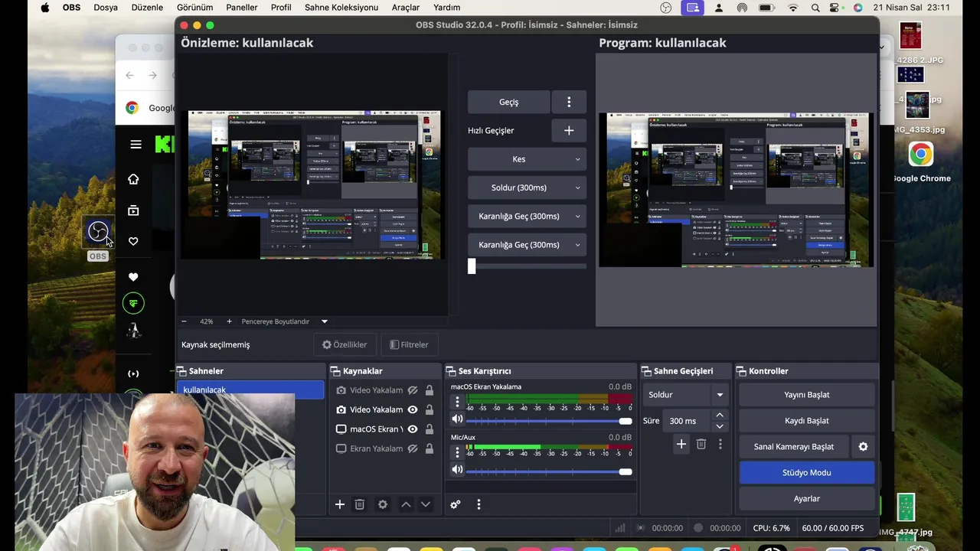Open Spotlight search in macOS menu bar
This screenshot has width=980, height=551.
815,8
